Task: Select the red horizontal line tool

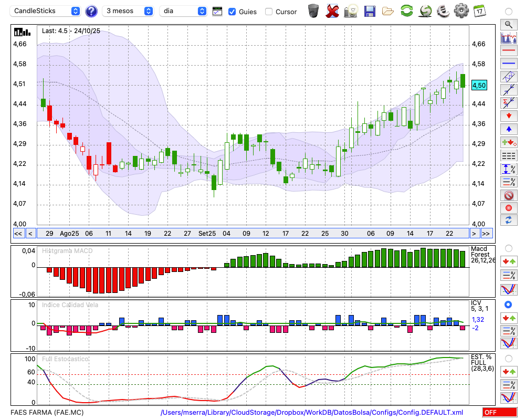Action: pos(509,50)
